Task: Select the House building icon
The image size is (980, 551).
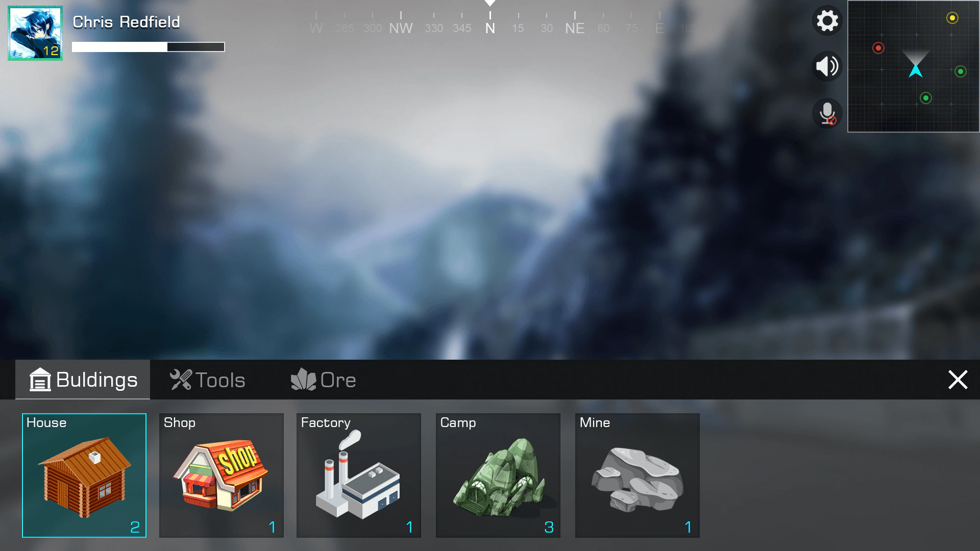Action: 84,474
